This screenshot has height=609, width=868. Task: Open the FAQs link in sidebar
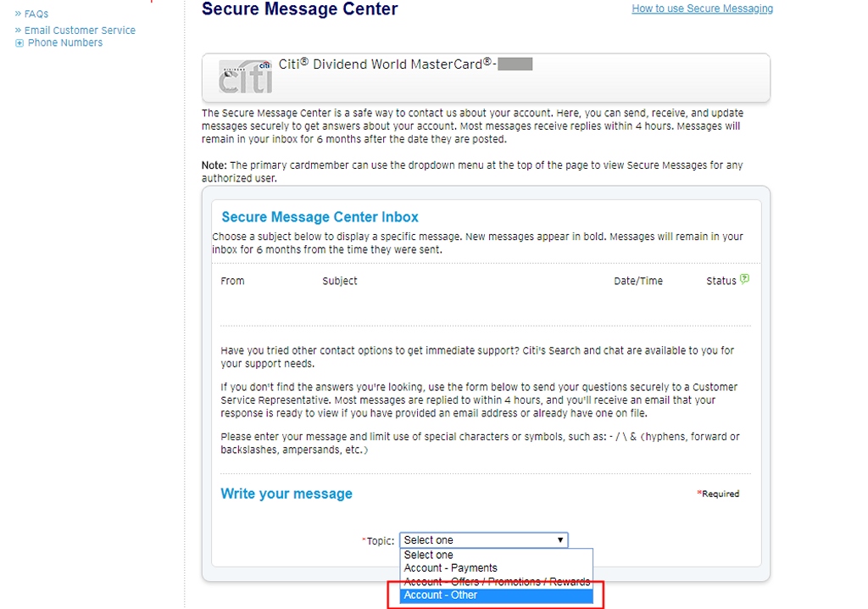coord(36,14)
